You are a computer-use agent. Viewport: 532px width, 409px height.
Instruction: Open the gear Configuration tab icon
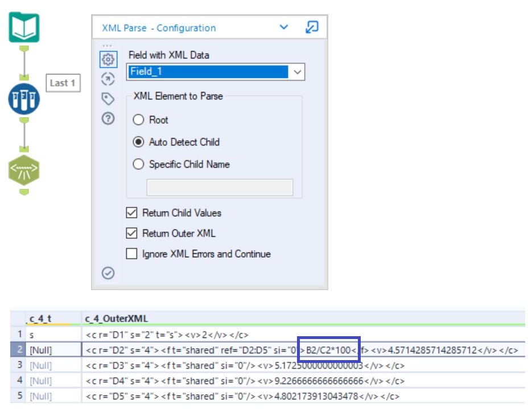tap(108, 59)
